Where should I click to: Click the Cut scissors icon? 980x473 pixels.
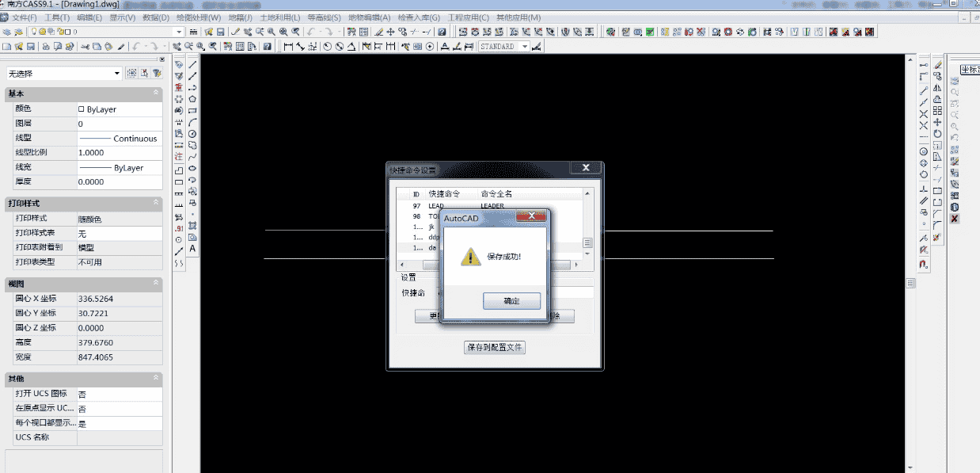point(85,47)
